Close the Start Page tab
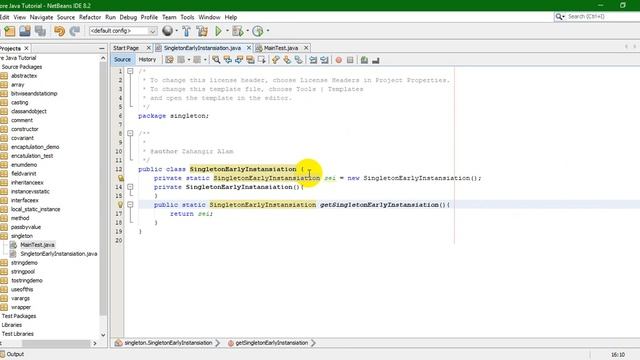 (x=149, y=48)
